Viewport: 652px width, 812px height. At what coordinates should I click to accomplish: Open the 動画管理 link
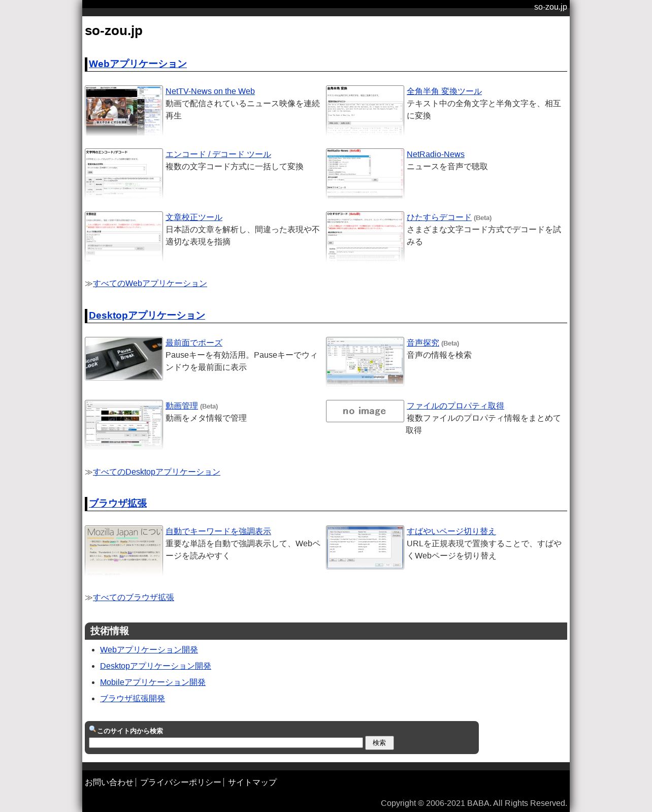tap(182, 406)
